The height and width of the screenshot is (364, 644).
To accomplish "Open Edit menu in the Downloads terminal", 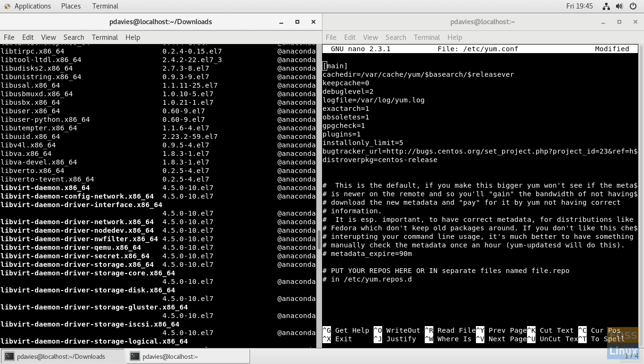I will pos(28,37).
